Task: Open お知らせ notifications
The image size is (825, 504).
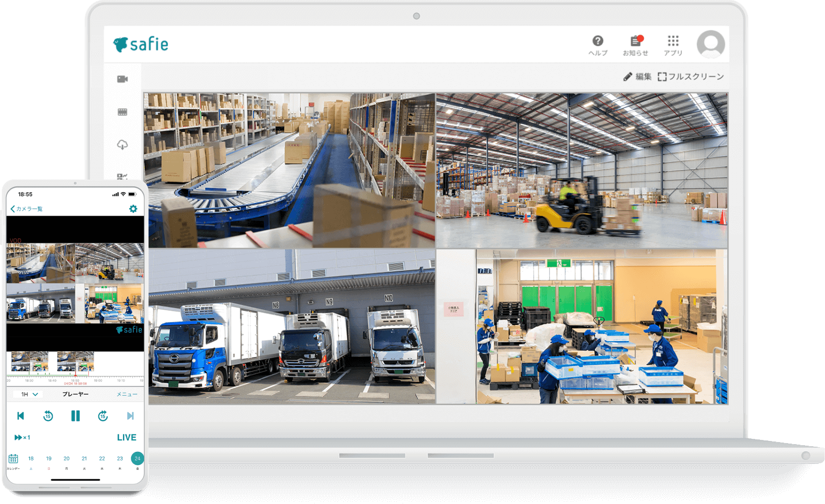Action: pyautogui.click(x=635, y=45)
